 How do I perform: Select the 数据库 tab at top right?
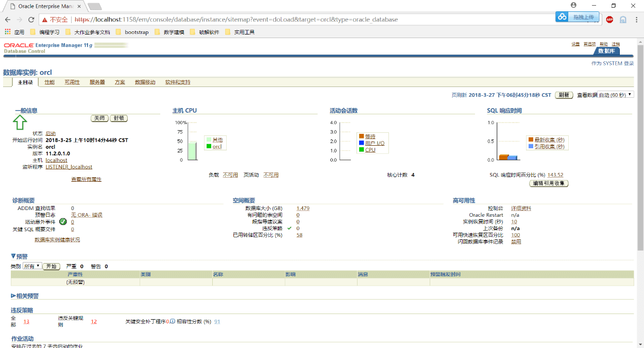point(606,51)
